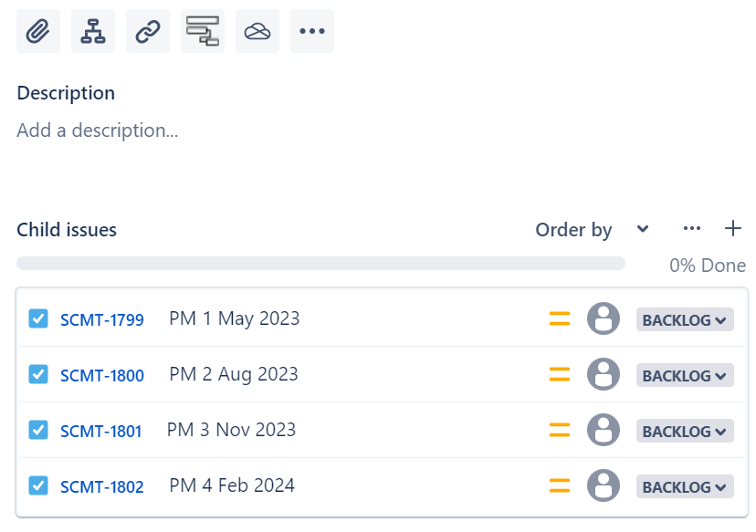Click the priority icon for SCMT-1801
The image size is (756, 532).
click(560, 430)
